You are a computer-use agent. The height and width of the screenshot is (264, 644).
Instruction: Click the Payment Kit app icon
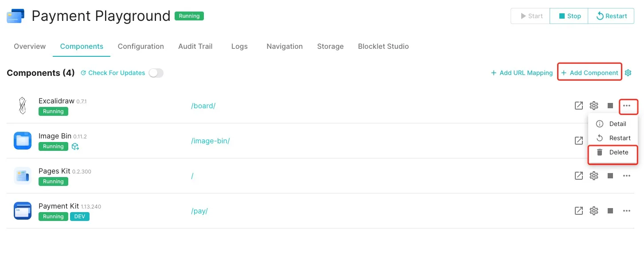coord(23,211)
